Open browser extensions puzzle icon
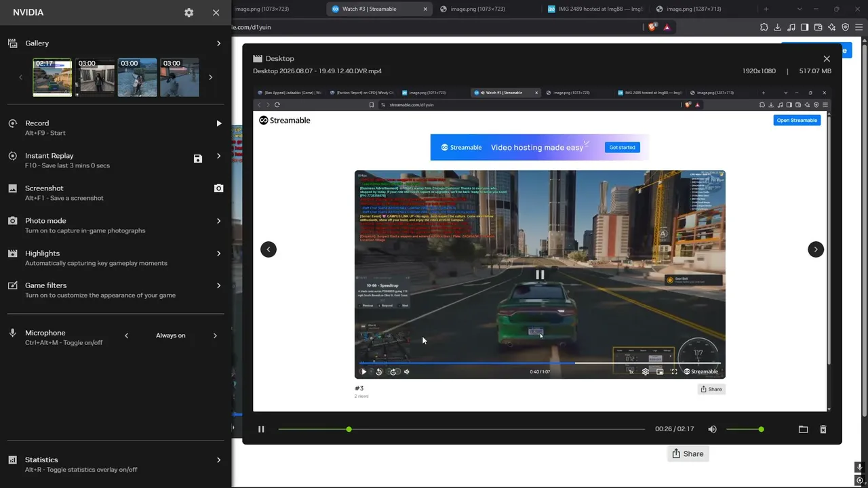The image size is (868, 488). click(x=764, y=27)
